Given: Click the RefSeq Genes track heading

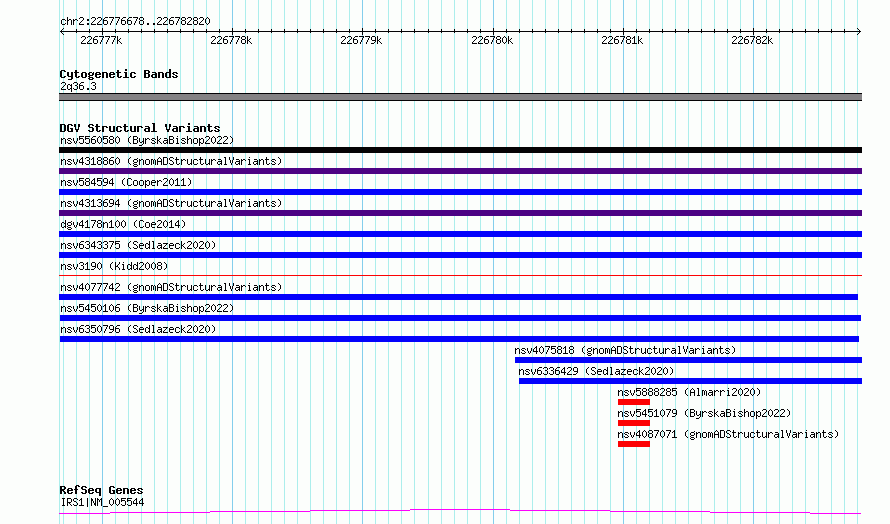Looking at the screenshot, I should (x=101, y=490).
